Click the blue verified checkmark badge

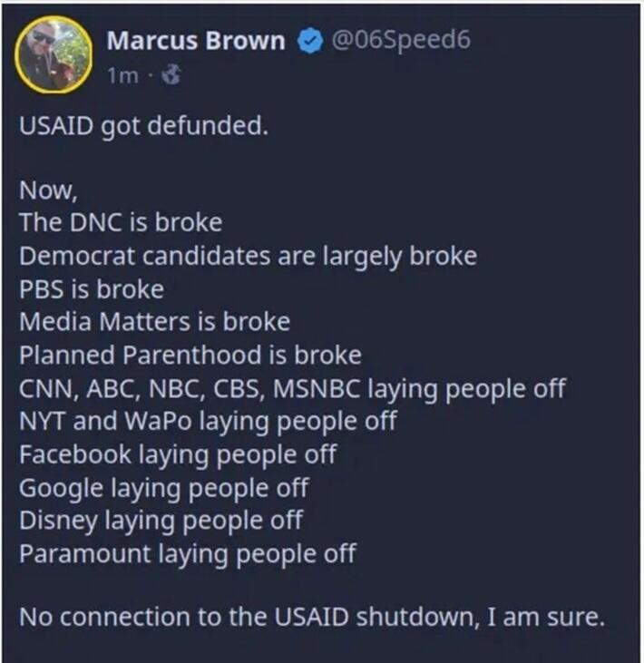click(x=310, y=42)
